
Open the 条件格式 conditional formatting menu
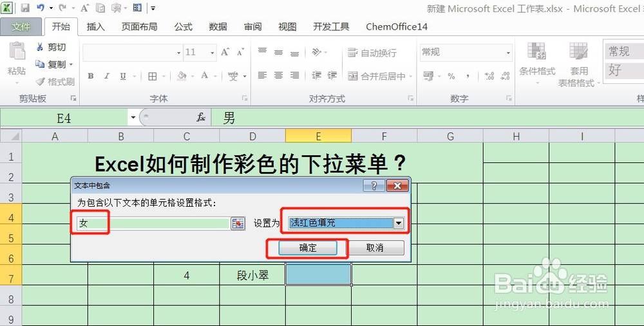537,64
